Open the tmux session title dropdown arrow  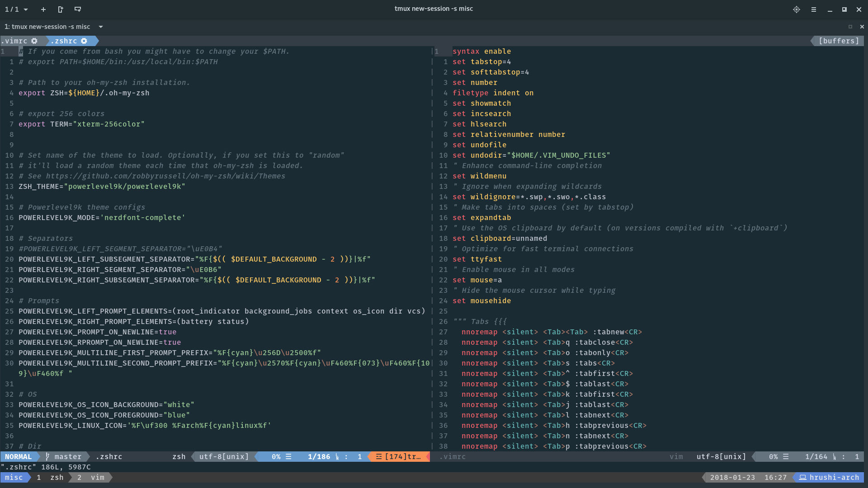[x=101, y=27]
